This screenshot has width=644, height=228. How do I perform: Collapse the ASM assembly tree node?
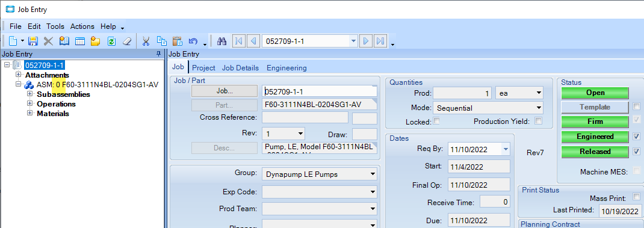19,84
